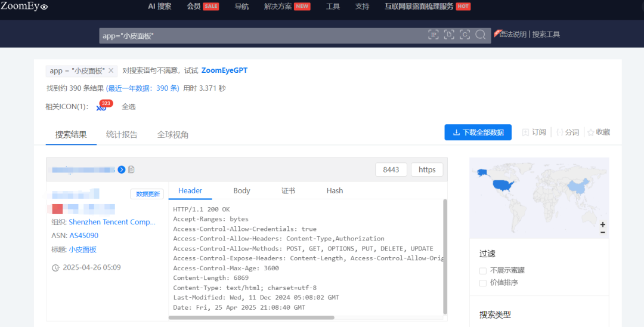Click the 数据更新 button
The height and width of the screenshot is (327, 644).
coord(147,194)
